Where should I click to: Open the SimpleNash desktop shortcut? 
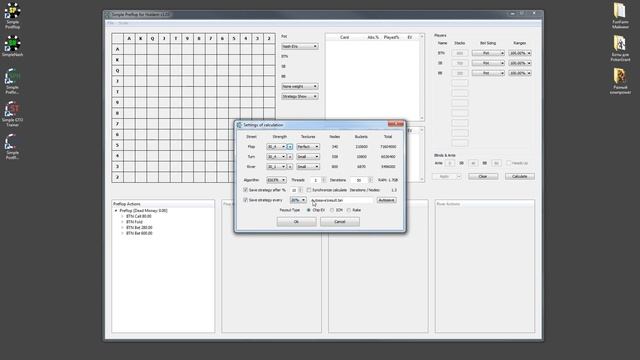[12, 46]
